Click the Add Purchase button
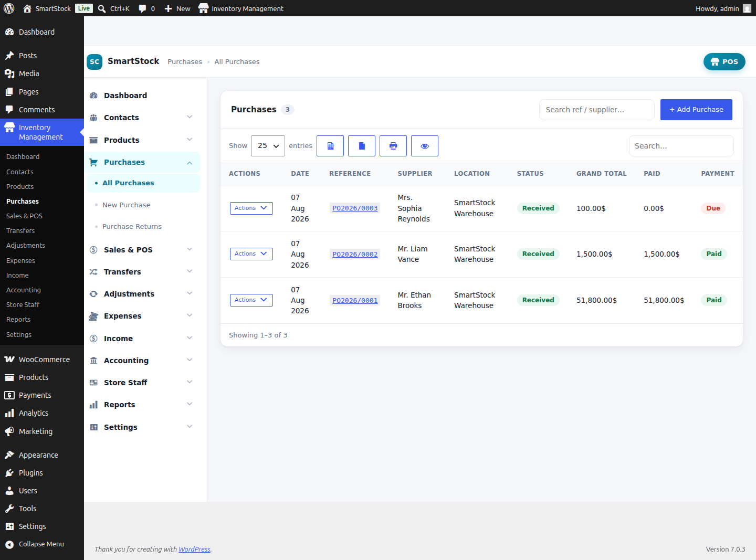756x560 pixels. pos(696,110)
